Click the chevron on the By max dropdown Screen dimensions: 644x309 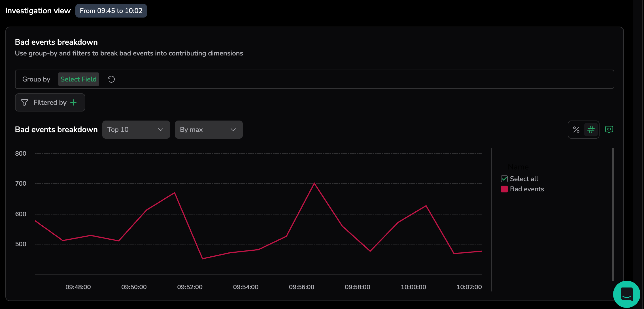coord(233,130)
